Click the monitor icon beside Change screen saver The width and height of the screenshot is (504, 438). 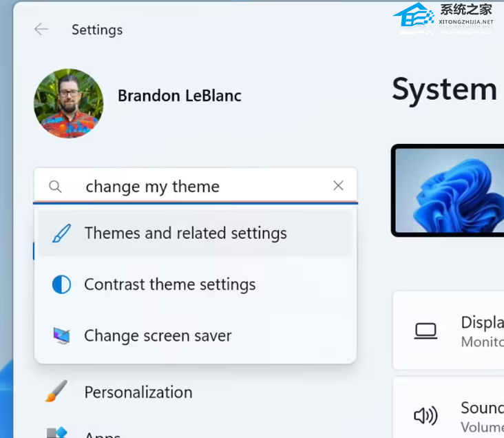click(61, 336)
